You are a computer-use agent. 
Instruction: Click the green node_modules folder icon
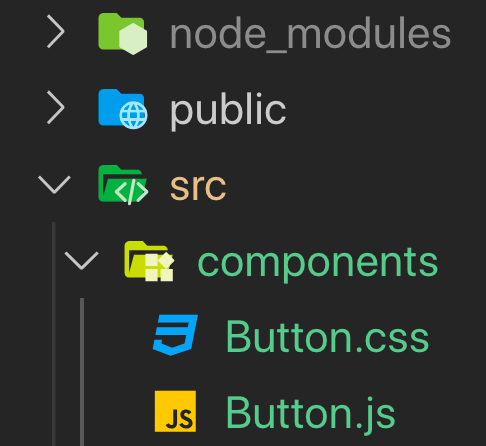coord(123,34)
